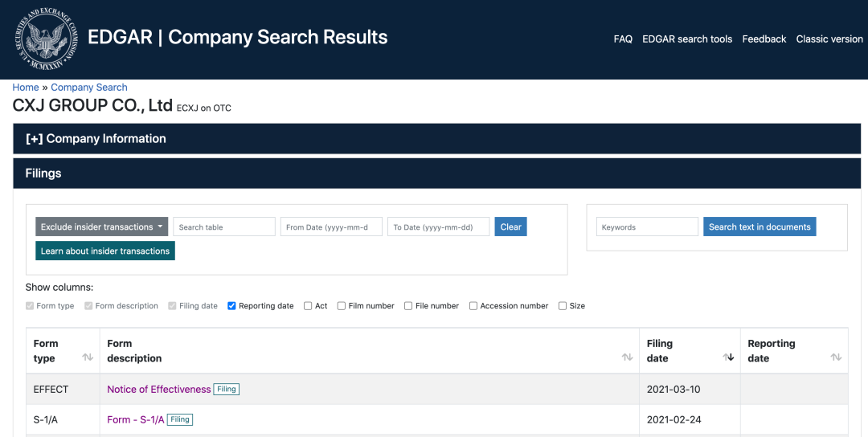Enable the Film number column checkbox
The height and width of the screenshot is (437, 868).
[342, 306]
